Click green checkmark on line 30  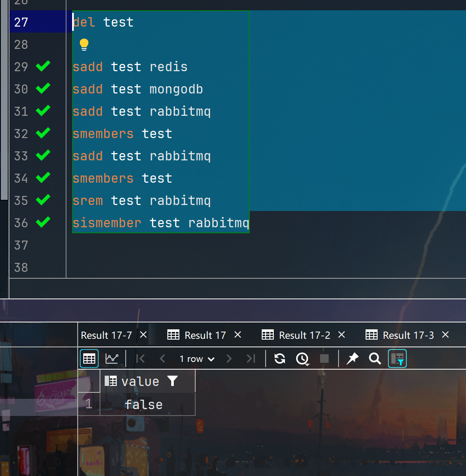tap(43, 88)
